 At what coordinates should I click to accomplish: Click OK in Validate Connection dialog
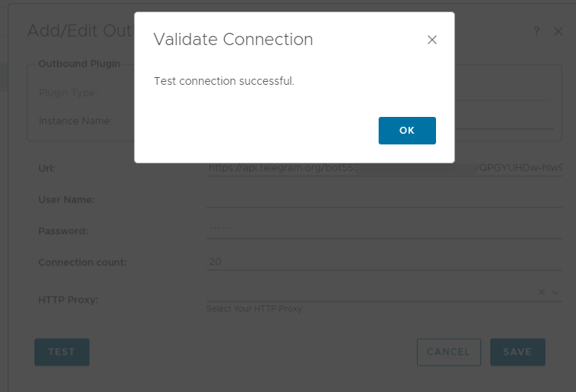[x=407, y=131]
